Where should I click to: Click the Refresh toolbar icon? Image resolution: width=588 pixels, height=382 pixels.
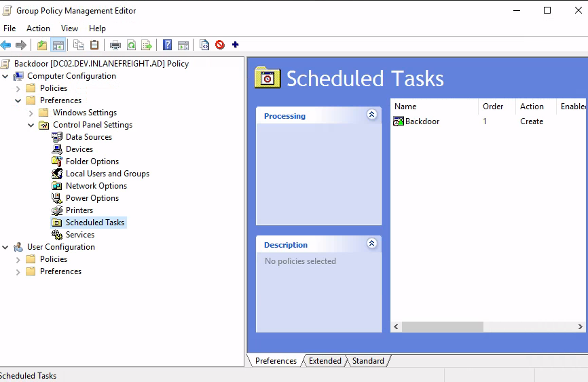coord(131,45)
